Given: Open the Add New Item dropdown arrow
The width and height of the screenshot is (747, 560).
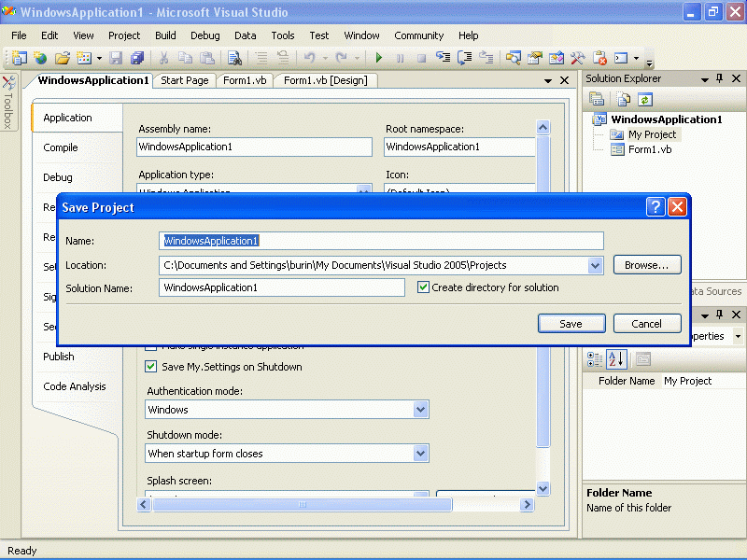Looking at the screenshot, I should tap(99, 58).
